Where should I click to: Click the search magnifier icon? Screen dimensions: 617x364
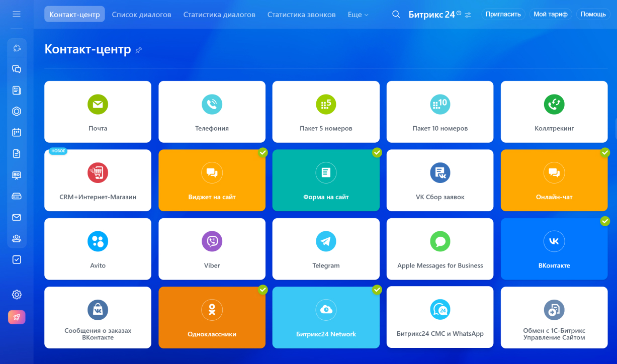[396, 14]
